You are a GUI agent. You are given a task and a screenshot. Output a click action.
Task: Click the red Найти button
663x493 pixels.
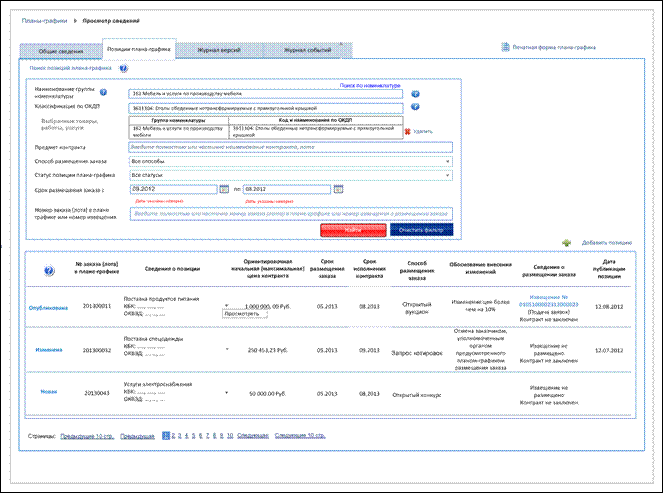[x=353, y=230]
